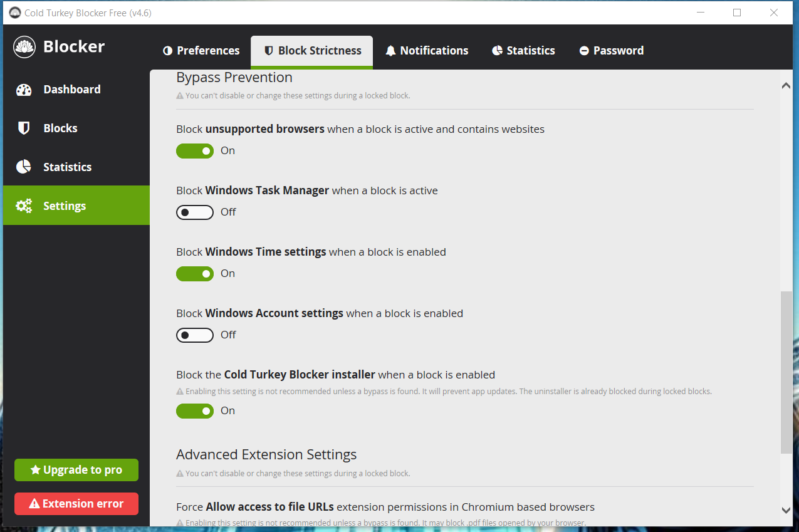
Task: Maximize the Cold Turkey Blocker window
Action: pos(737,13)
